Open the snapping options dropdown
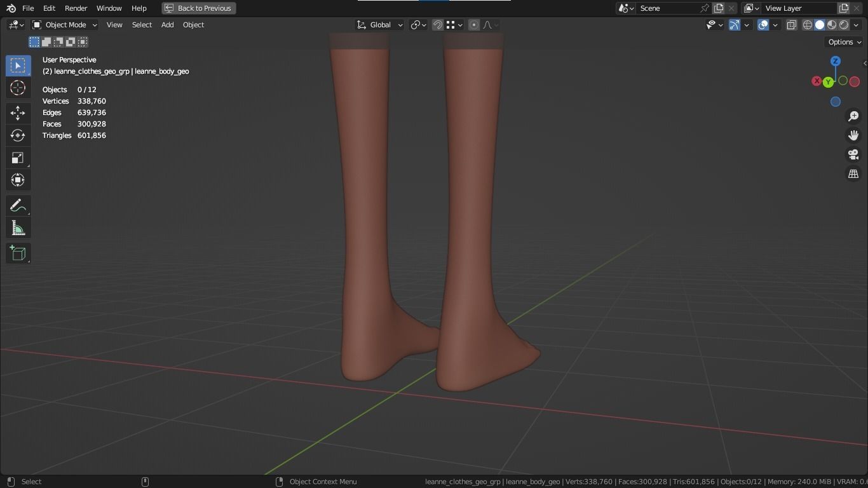Image resolution: width=868 pixels, height=488 pixels. pos(454,25)
